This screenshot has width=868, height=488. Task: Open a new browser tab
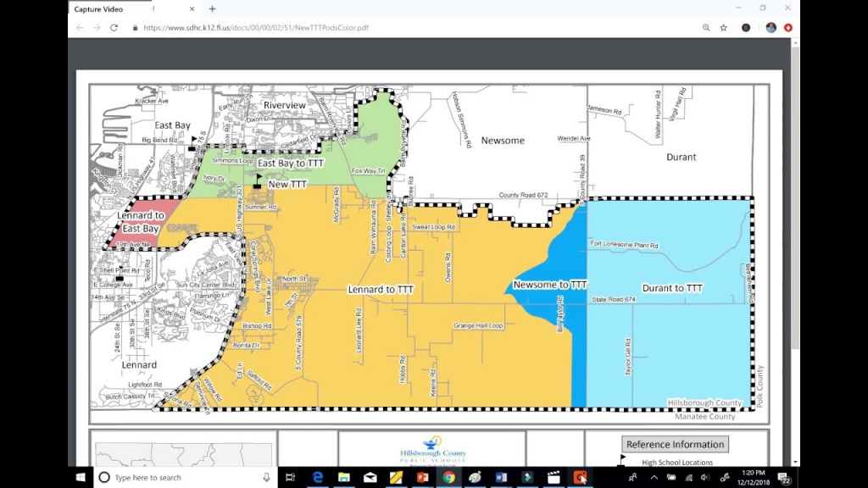(x=212, y=8)
